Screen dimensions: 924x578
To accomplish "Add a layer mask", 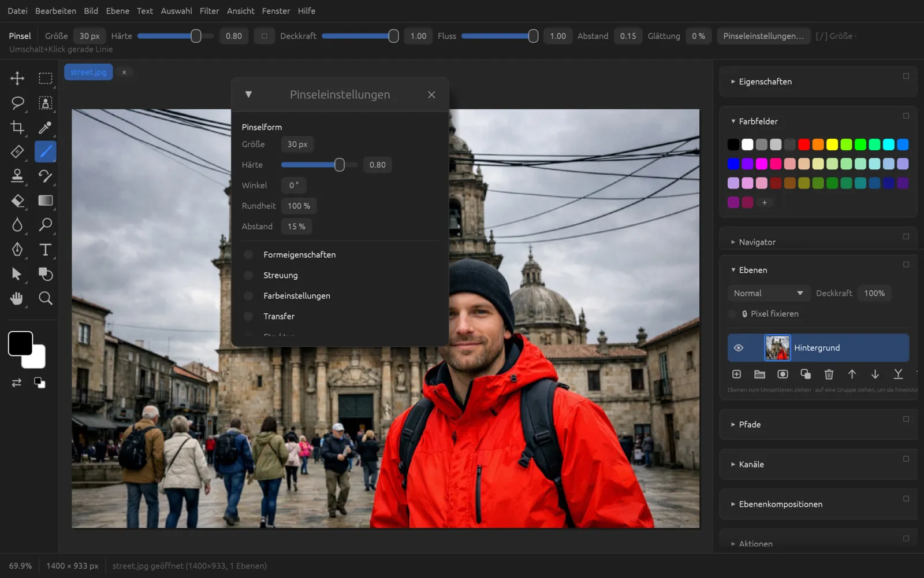I will tap(783, 374).
